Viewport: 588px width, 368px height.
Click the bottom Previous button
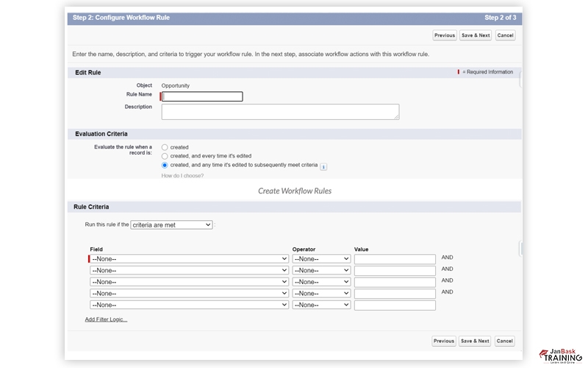444,342
